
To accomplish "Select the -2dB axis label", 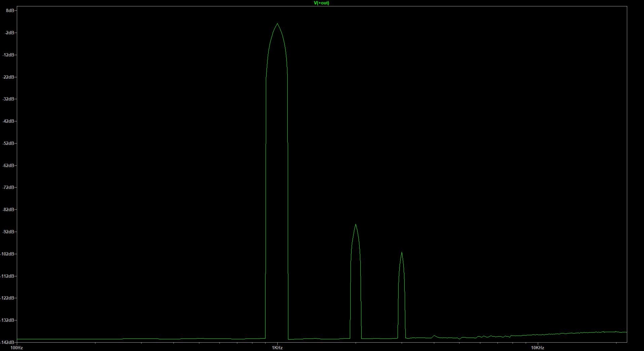I will [9, 33].
